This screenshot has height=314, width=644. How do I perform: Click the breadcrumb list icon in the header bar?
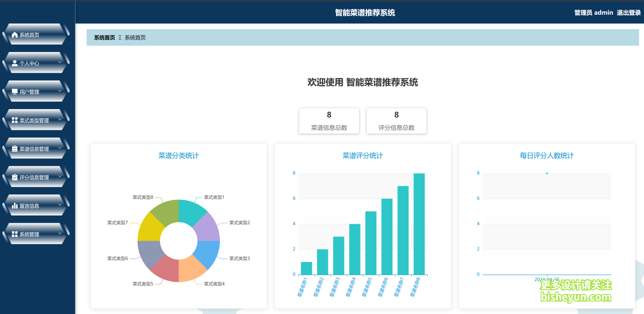(119, 37)
